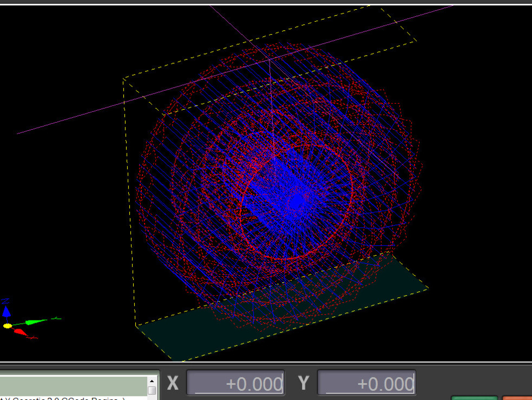Click the XYZ axis orientation gizmo
The width and height of the screenshot is (532, 400).
tap(30, 318)
